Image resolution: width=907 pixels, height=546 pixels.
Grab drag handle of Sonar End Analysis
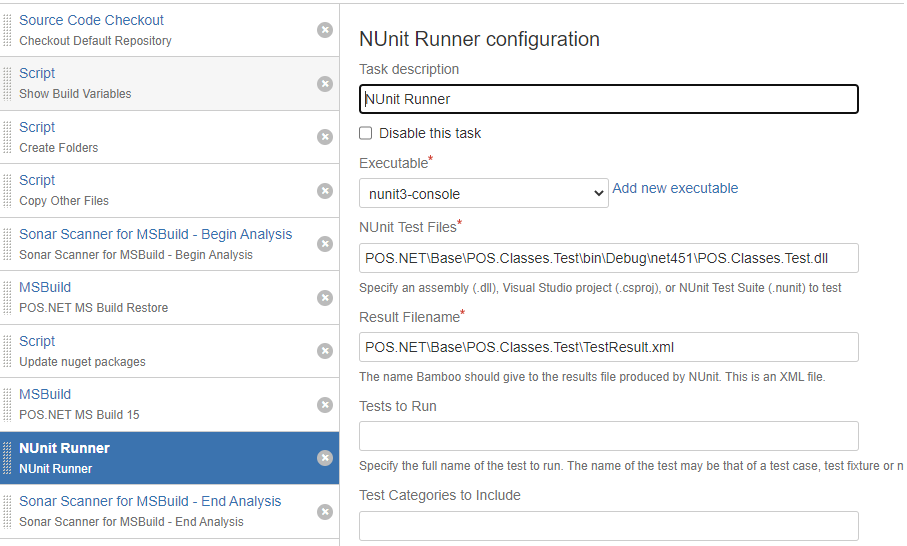8,512
